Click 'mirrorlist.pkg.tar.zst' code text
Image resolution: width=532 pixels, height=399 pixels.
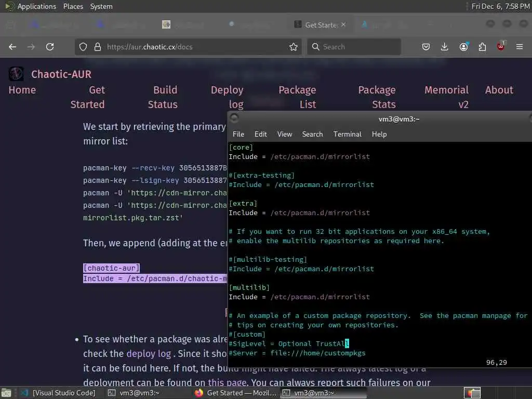[x=133, y=218]
